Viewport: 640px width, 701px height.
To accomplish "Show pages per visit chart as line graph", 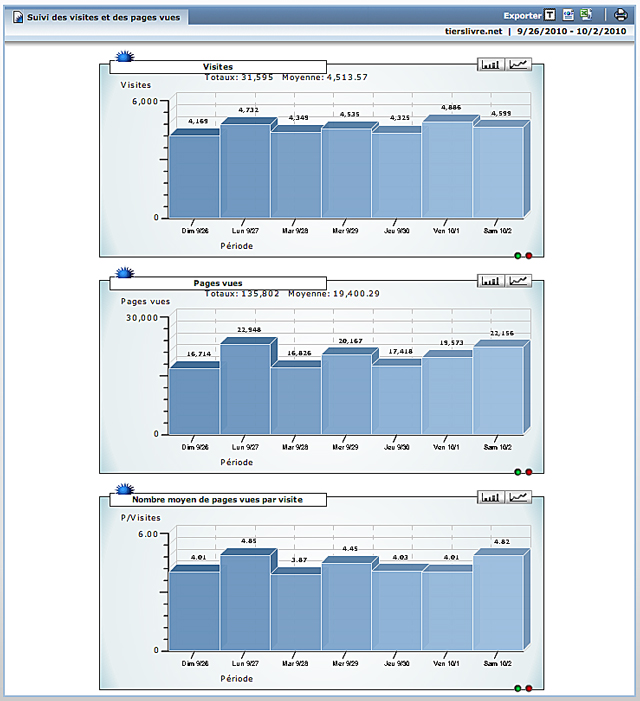I will pos(519,497).
